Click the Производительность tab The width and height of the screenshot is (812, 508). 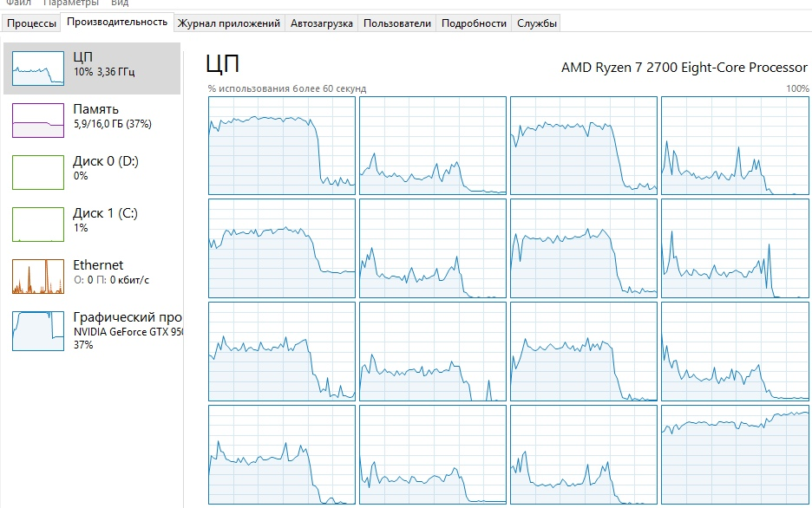pyautogui.click(x=116, y=22)
